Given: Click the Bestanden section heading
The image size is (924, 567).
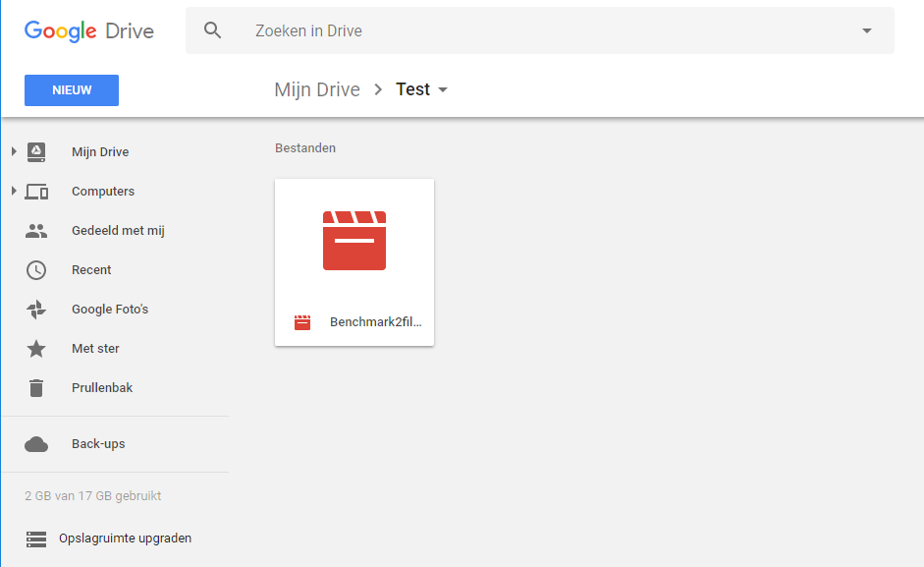Looking at the screenshot, I should (305, 148).
